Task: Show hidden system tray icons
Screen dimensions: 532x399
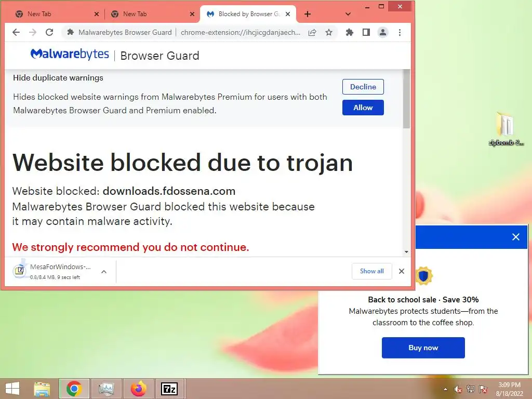Action: coord(445,389)
